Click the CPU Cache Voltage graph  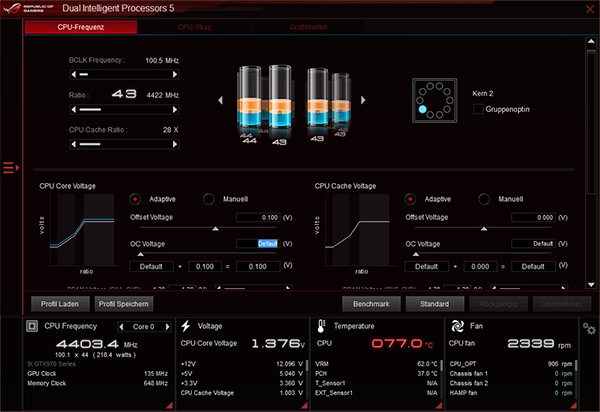click(x=357, y=230)
